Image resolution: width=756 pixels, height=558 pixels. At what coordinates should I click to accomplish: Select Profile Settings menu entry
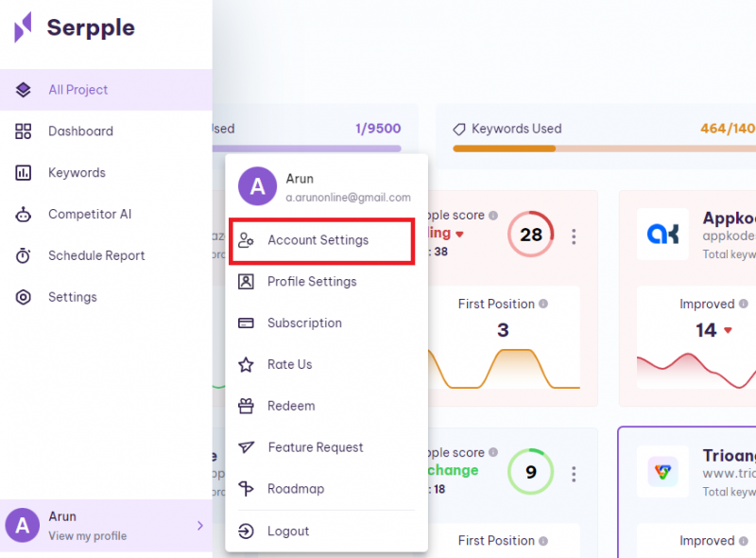pos(312,282)
